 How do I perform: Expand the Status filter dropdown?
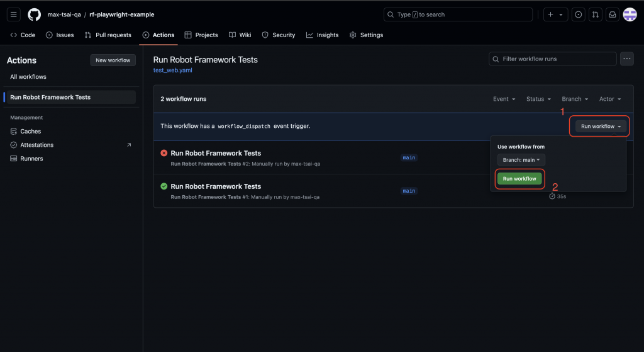point(538,99)
